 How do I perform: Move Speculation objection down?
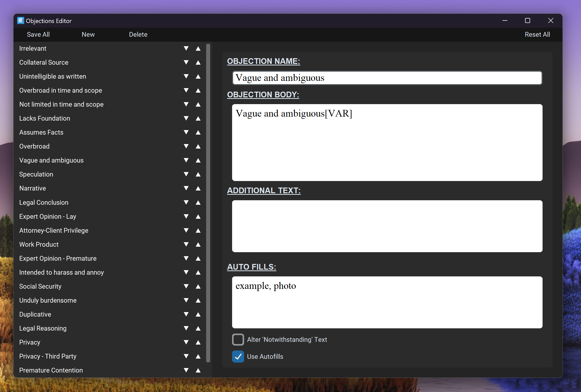[x=186, y=174]
